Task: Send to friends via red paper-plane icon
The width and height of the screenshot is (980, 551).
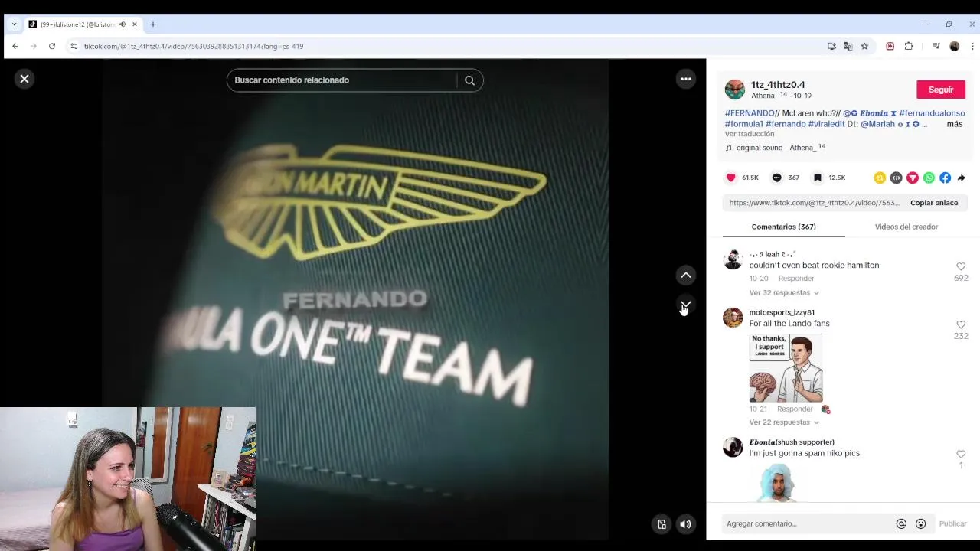Action: pos(913,178)
